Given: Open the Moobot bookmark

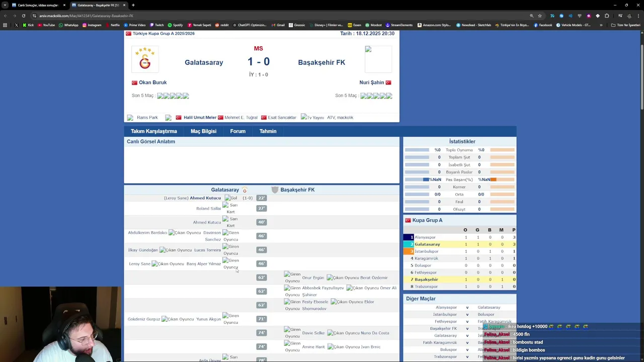Looking at the screenshot, I should [x=373, y=25].
